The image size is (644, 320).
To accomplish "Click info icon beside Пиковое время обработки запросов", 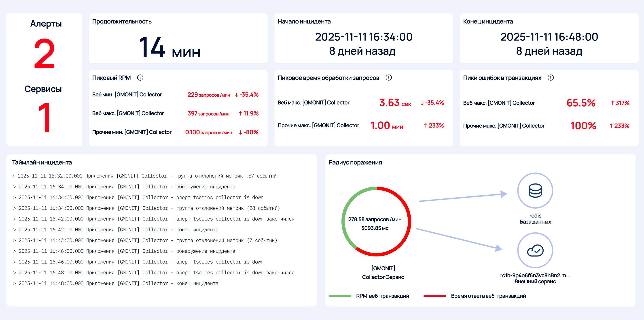I will pyautogui.click(x=388, y=78).
